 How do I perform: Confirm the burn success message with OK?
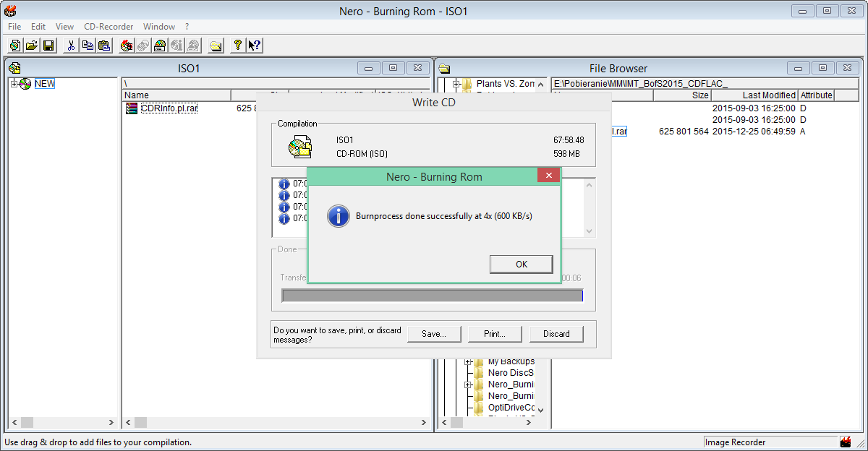pos(521,264)
